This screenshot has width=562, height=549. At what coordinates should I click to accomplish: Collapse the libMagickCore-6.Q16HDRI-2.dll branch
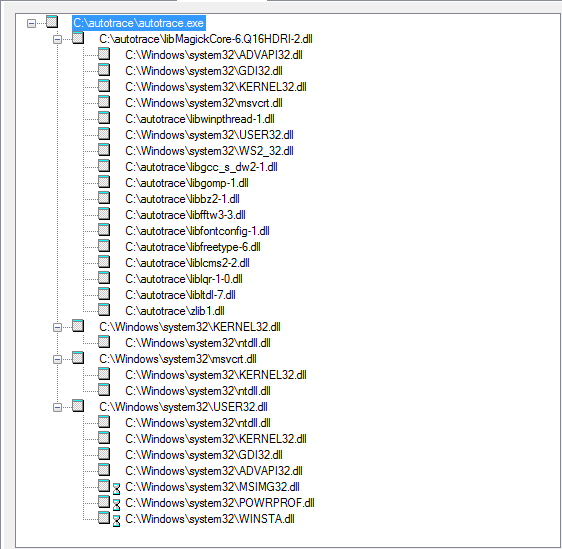tap(57, 39)
